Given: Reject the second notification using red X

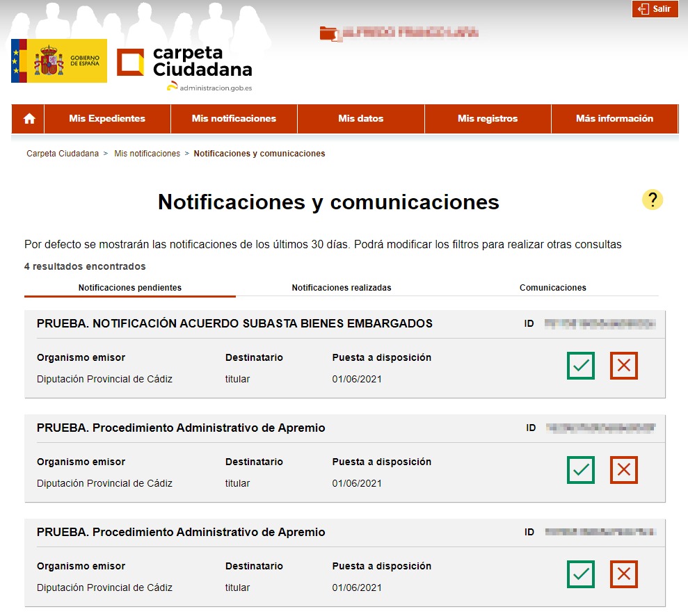Looking at the screenshot, I should pyautogui.click(x=623, y=470).
